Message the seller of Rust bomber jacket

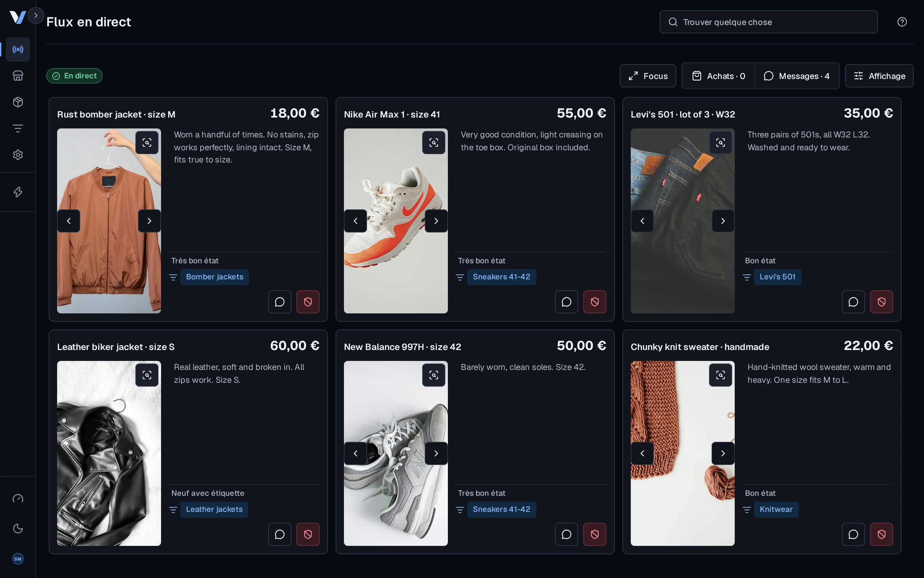280,302
